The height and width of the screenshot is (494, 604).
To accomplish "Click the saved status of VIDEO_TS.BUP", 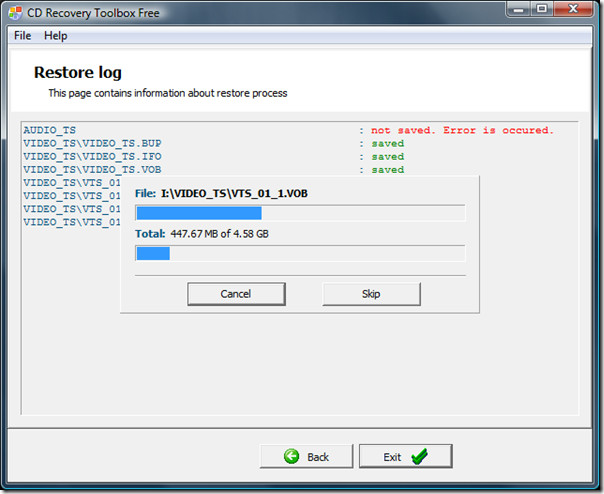I will [388, 144].
